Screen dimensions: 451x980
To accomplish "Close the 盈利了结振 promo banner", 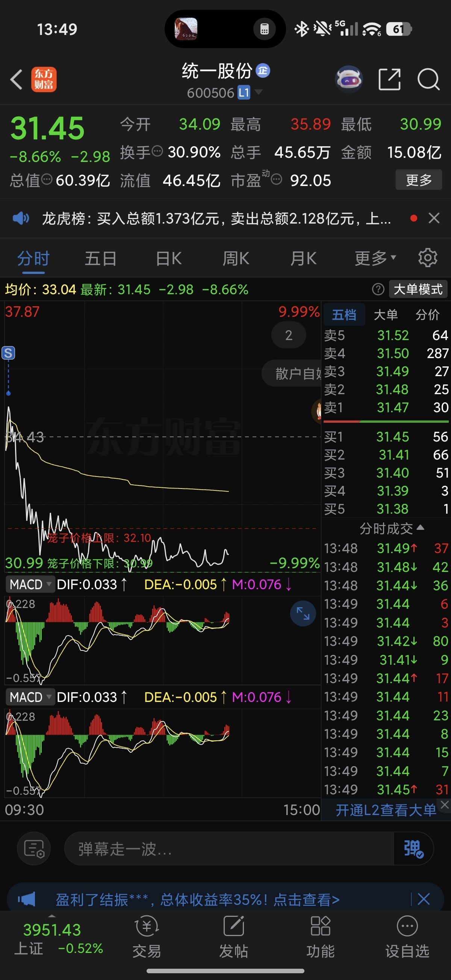I will 424,899.
